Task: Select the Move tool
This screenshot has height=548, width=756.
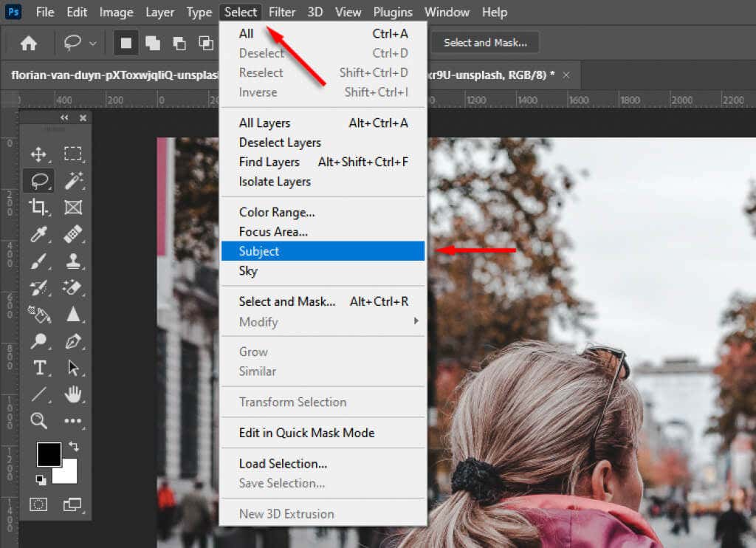Action: coord(40,154)
